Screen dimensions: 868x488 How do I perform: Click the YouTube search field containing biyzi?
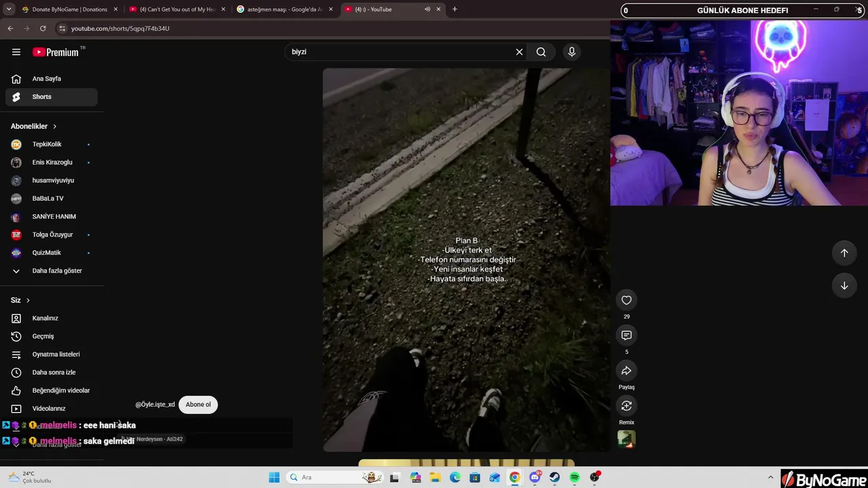click(x=400, y=52)
